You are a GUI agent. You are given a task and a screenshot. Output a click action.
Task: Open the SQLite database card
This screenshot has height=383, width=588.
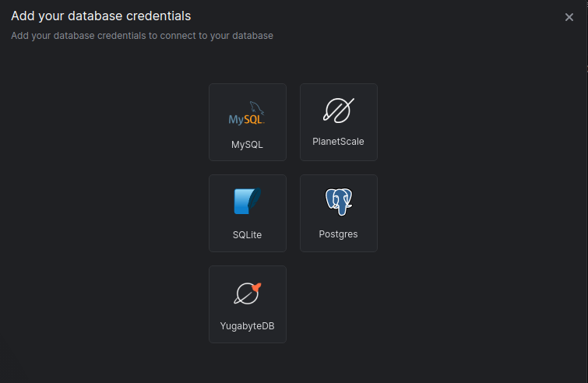point(247,213)
